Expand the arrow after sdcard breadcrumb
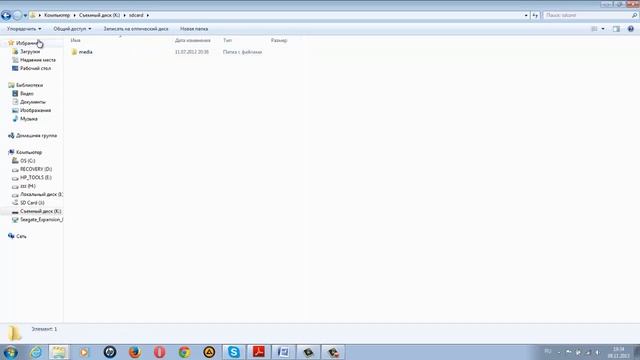Viewport: 640px width, 360px height. [148, 15]
